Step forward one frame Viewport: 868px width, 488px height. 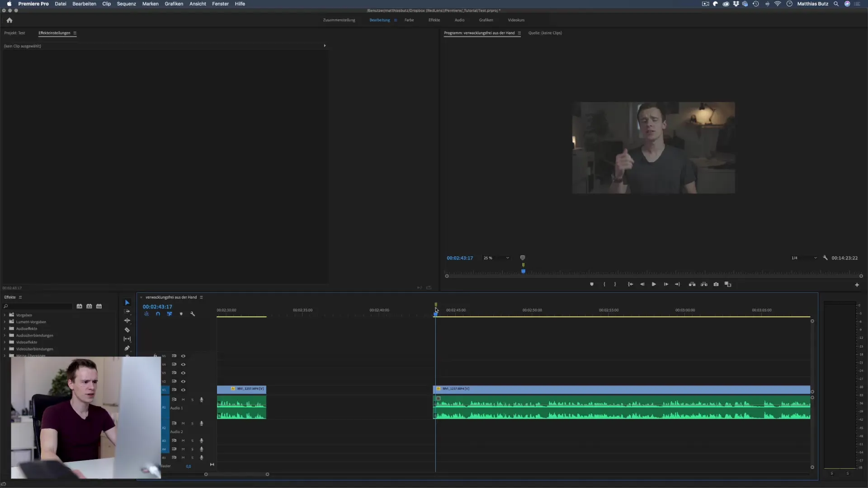(x=666, y=284)
